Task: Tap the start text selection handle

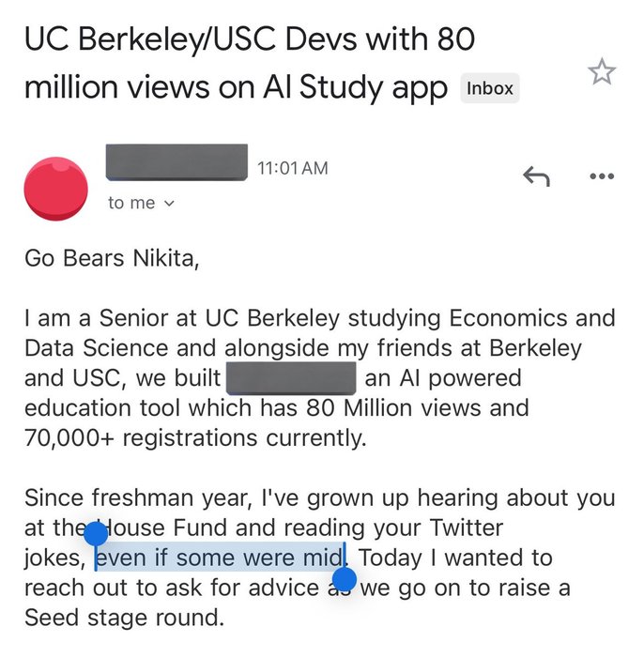Action: [x=96, y=534]
